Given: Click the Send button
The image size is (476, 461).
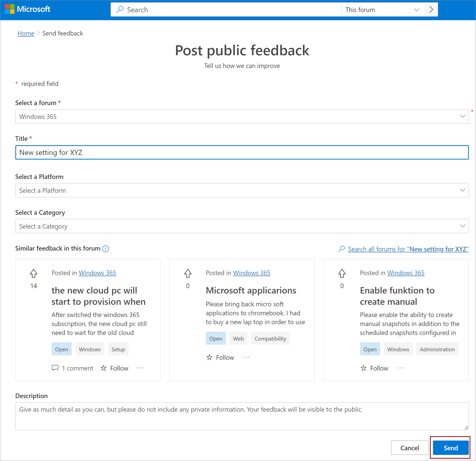Looking at the screenshot, I should pyautogui.click(x=451, y=448).
